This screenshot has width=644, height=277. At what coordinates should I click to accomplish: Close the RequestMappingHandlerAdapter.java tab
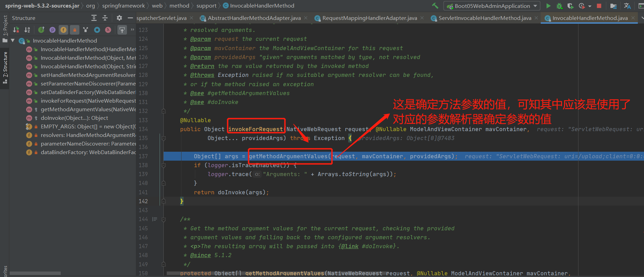click(x=422, y=18)
